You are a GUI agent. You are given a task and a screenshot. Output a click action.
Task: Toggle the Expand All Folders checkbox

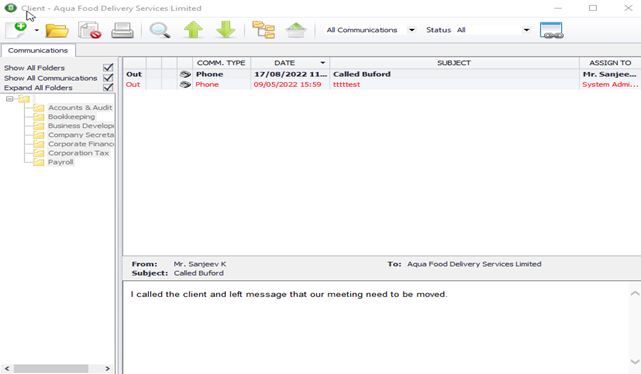(108, 87)
